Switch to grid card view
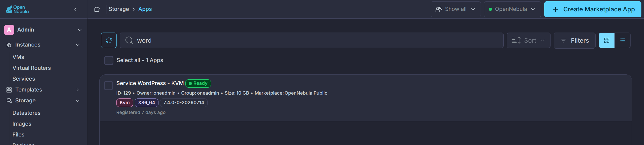The height and width of the screenshot is (145, 644). (x=607, y=40)
